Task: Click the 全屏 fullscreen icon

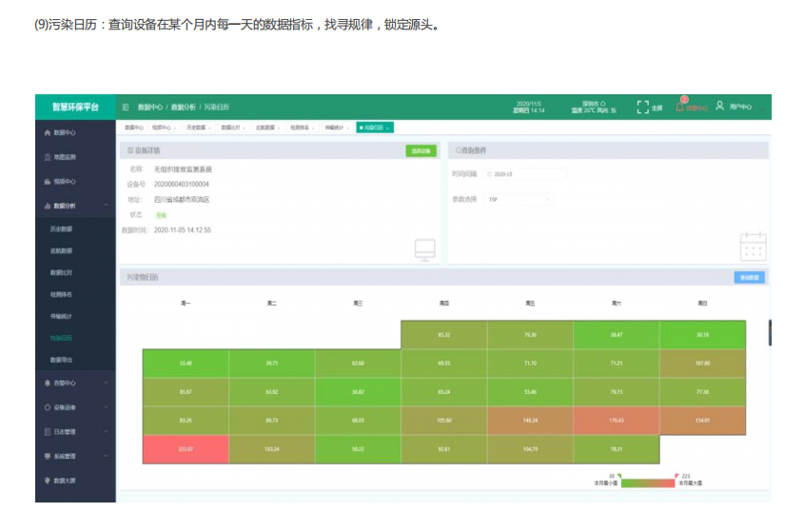Action: tap(643, 107)
